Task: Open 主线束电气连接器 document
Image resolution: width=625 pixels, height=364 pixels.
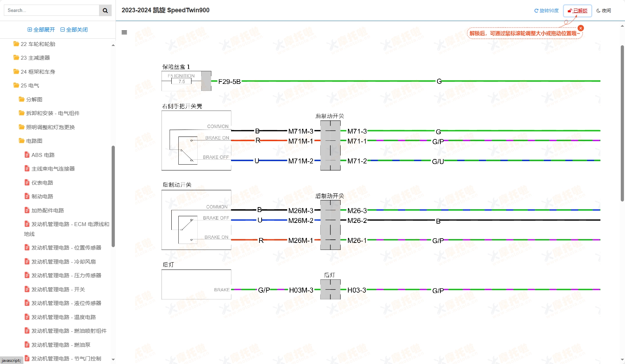Action: pos(53,169)
